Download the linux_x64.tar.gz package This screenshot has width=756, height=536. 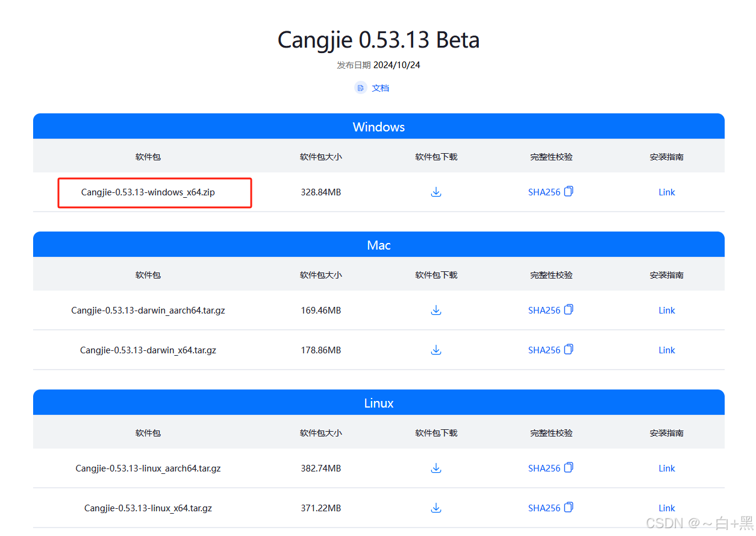point(436,508)
